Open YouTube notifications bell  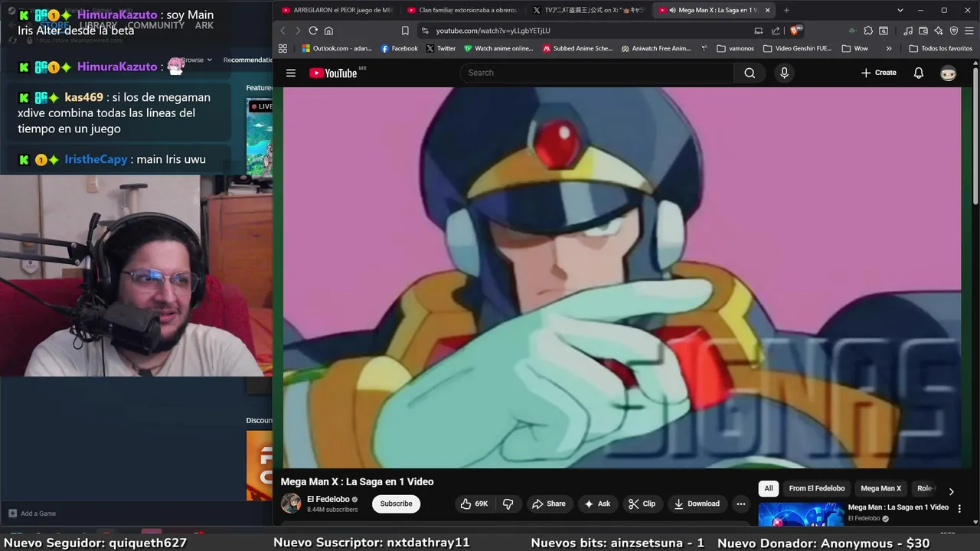point(919,73)
